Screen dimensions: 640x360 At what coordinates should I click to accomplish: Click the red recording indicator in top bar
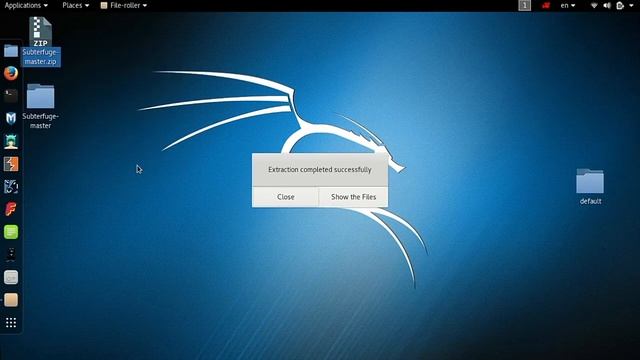[x=546, y=5]
